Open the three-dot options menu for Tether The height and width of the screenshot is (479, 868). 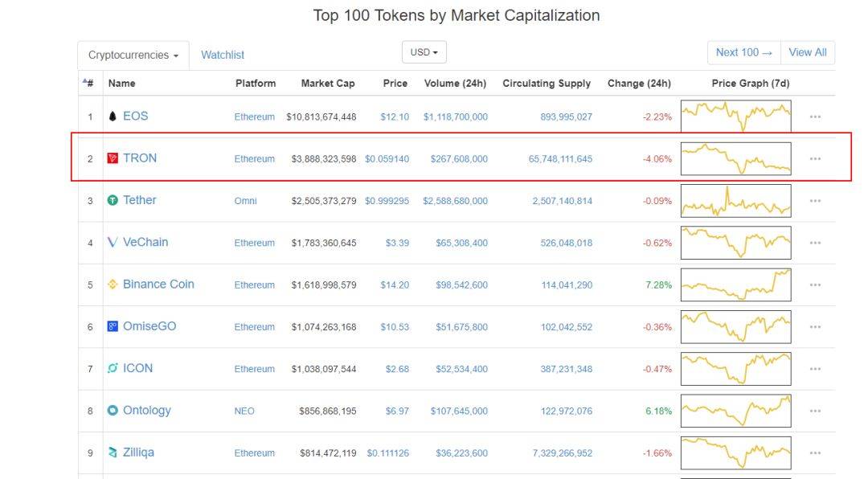coord(815,201)
